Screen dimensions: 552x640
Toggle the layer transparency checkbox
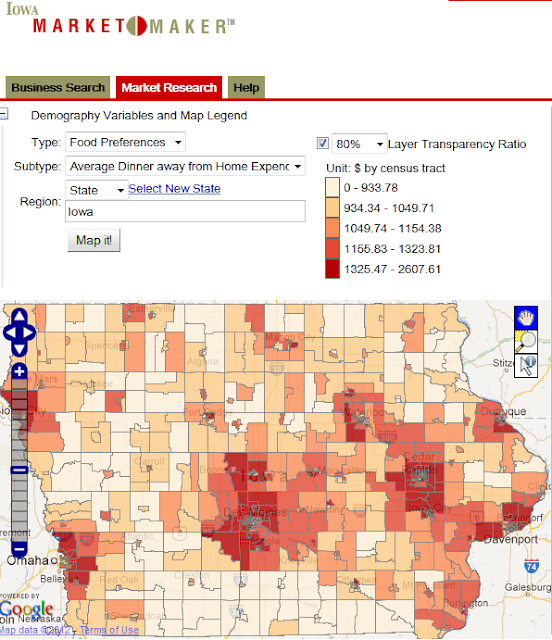323,143
